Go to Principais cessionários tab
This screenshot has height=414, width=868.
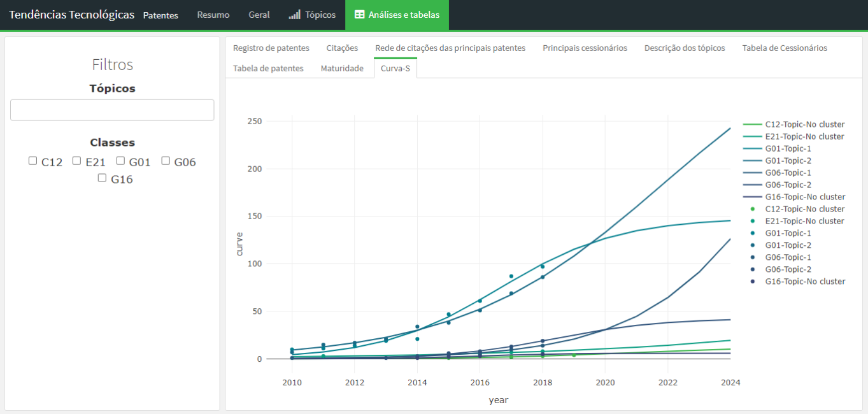[x=585, y=48]
